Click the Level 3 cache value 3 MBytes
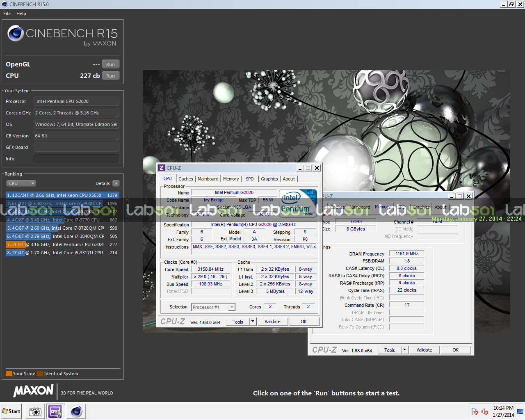The image size is (525, 420). [x=275, y=291]
